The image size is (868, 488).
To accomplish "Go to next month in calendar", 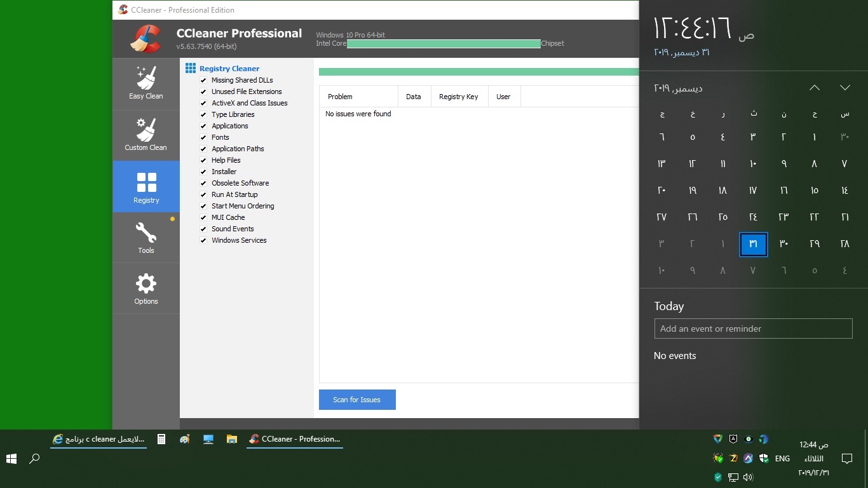I will tap(845, 88).
